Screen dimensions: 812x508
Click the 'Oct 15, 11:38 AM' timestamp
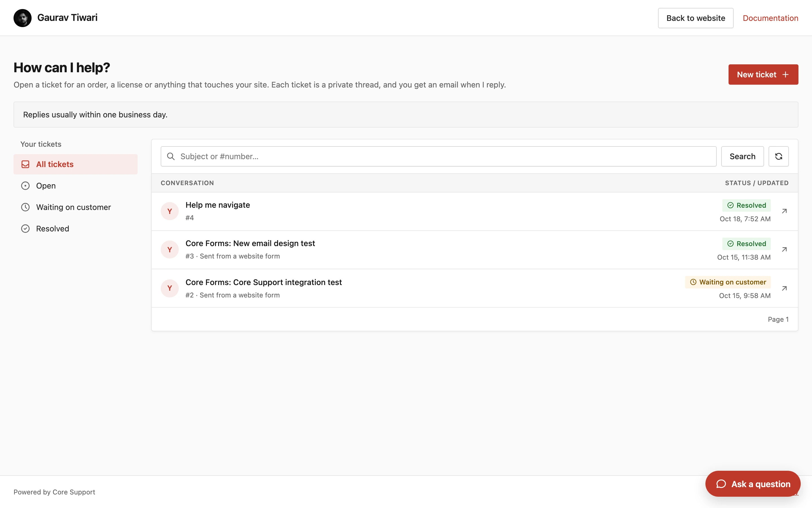(743, 257)
